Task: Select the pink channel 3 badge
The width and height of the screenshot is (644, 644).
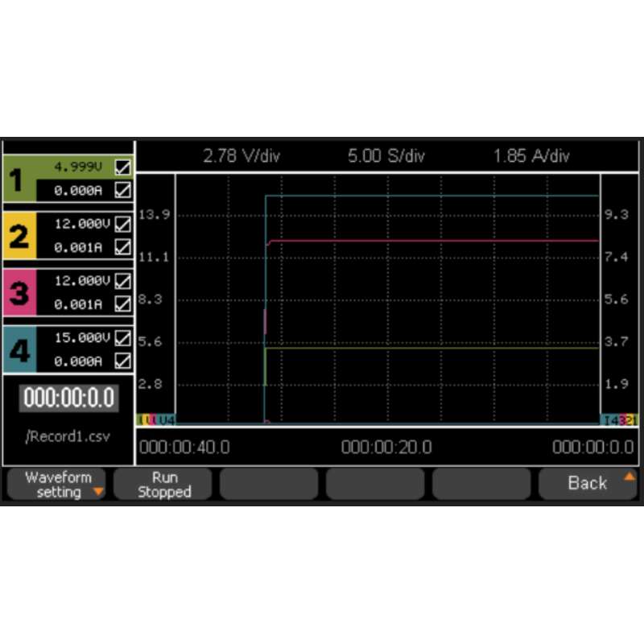Action: 19,293
